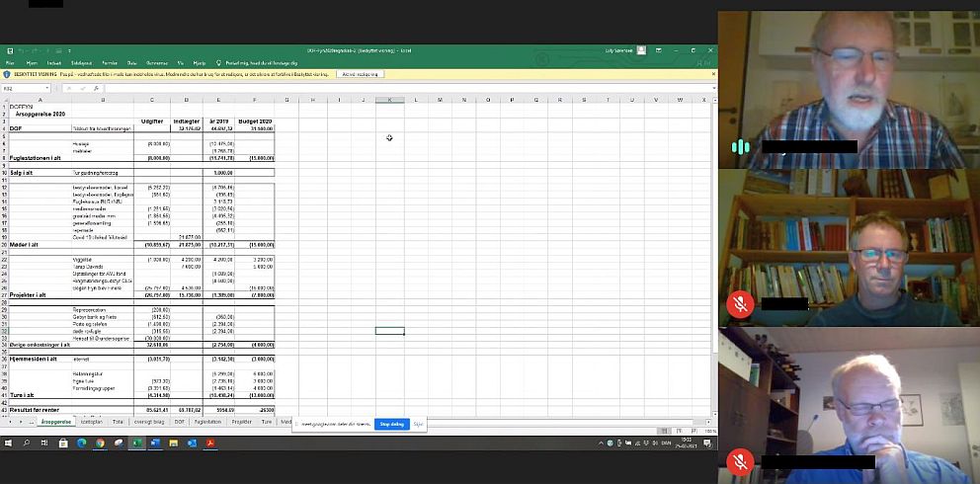The image size is (980, 484).
Task: Click Stop deling sharing button
Action: [x=392, y=424]
